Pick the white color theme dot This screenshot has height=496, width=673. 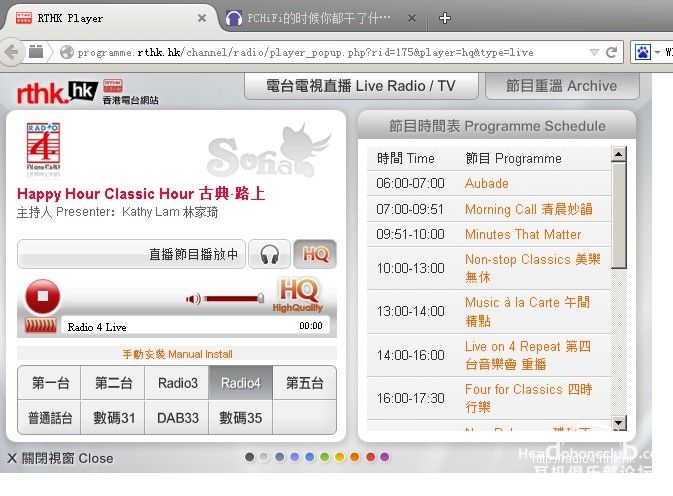264,457
